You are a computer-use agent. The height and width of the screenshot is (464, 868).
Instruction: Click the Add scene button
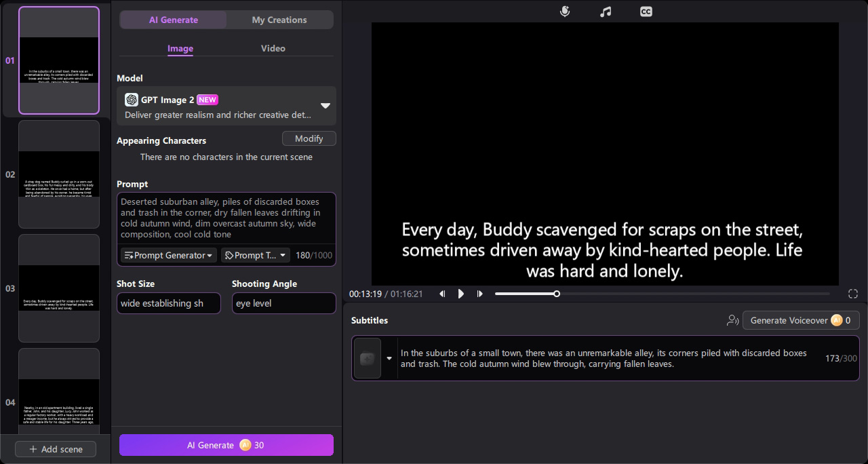point(56,449)
